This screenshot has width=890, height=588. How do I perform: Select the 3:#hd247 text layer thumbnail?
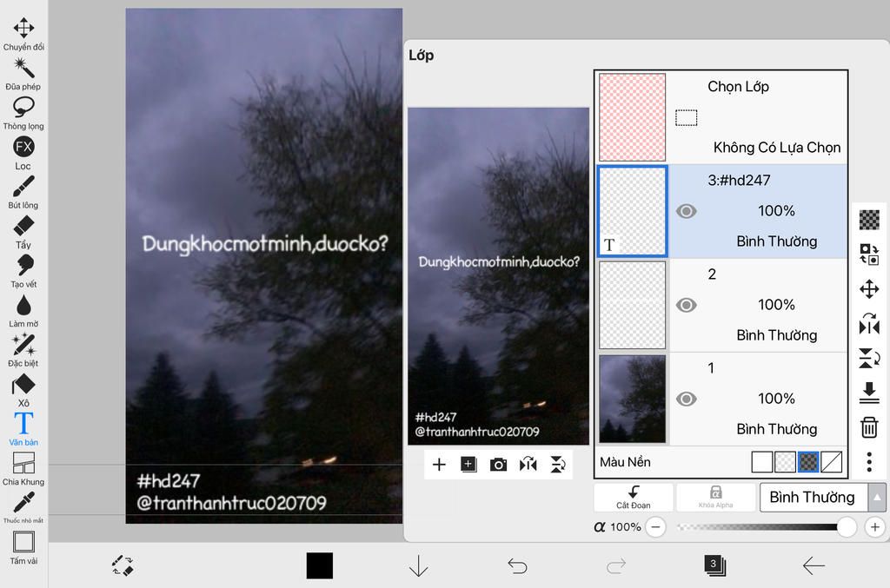click(x=633, y=211)
